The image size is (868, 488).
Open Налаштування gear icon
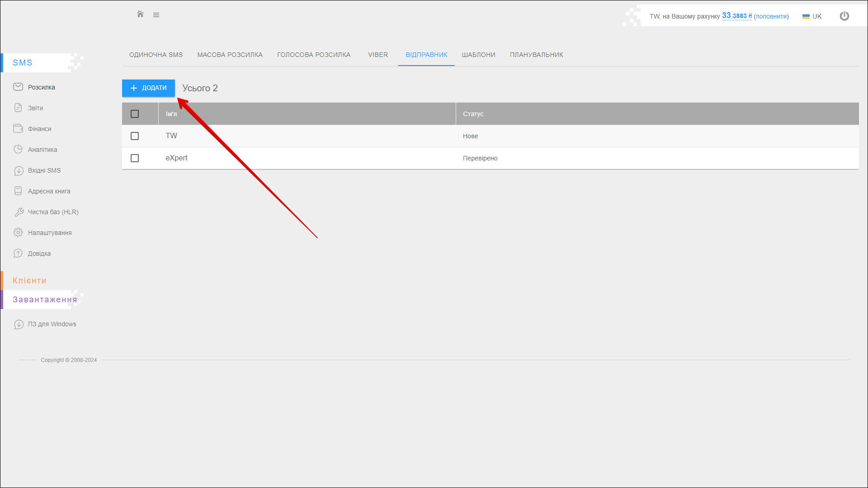(18, 232)
